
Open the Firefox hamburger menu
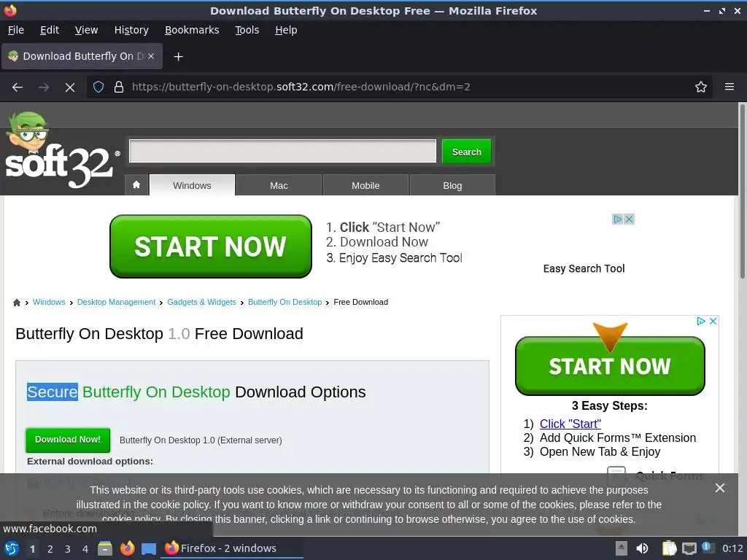(x=729, y=87)
